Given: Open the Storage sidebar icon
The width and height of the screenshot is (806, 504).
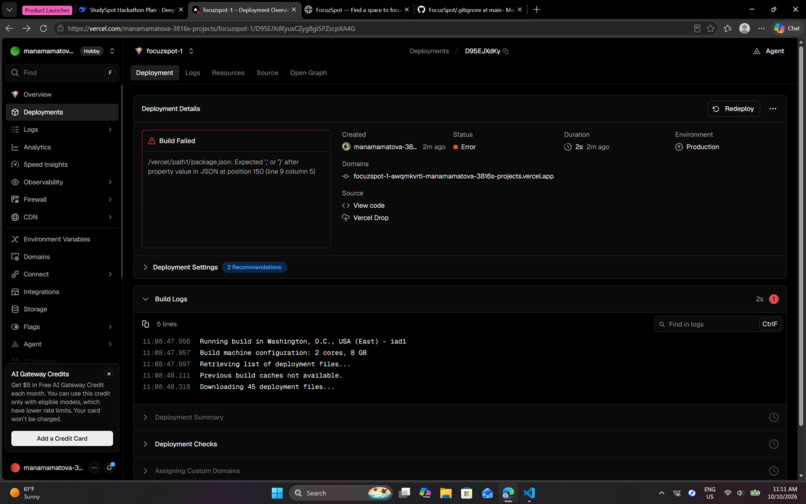Looking at the screenshot, I should coord(15,309).
